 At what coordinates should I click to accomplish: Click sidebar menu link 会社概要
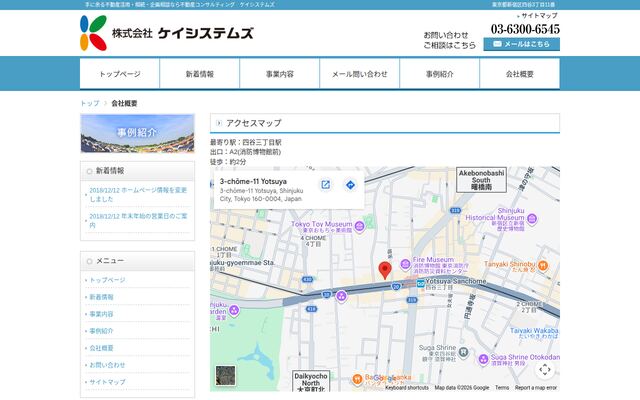(x=101, y=348)
